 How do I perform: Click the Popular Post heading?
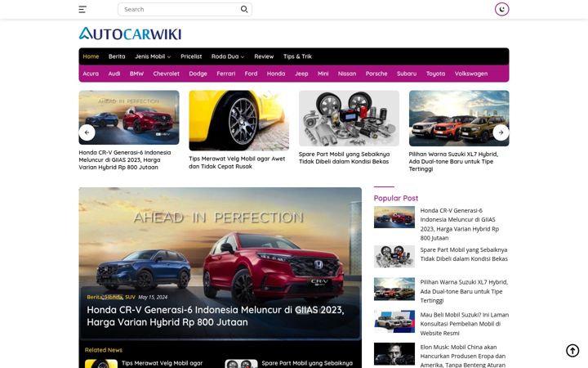395,198
